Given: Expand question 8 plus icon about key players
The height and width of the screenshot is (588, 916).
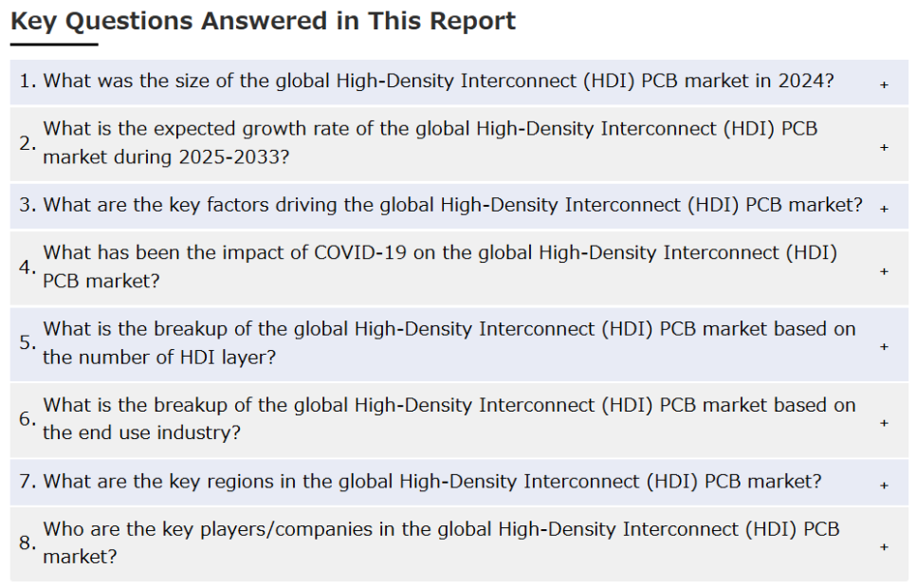Looking at the screenshot, I should [x=884, y=546].
